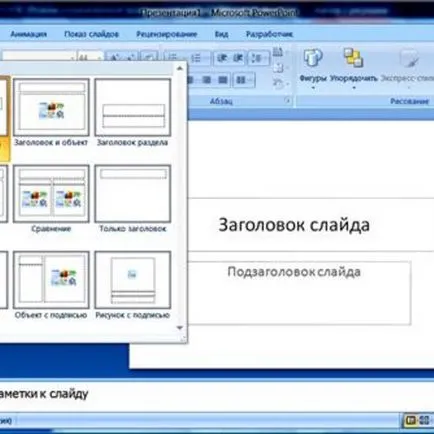This screenshot has height=434, width=434.
Task: Switch to the Рецензирование tab
Action: [x=167, y=34]
